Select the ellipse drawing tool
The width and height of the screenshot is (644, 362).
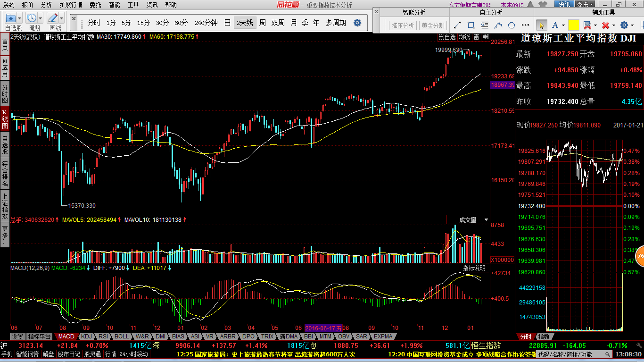point(512,25)
